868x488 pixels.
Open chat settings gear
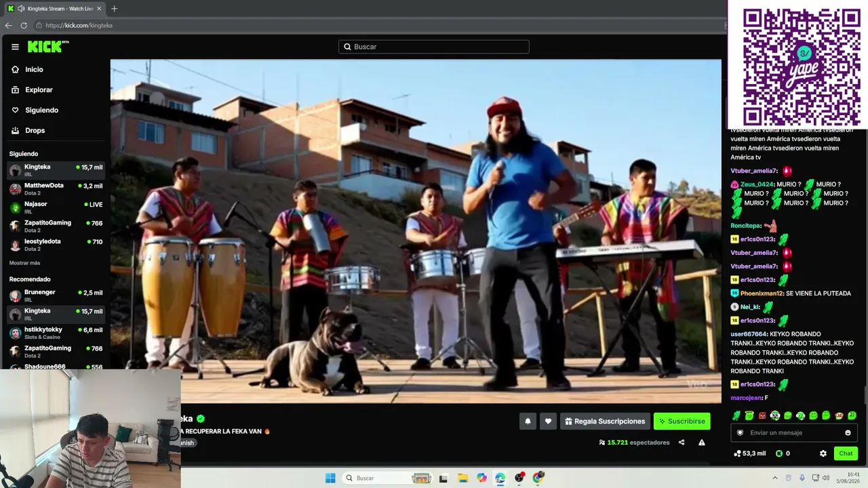pyautogui.click(x=823, y=453)
